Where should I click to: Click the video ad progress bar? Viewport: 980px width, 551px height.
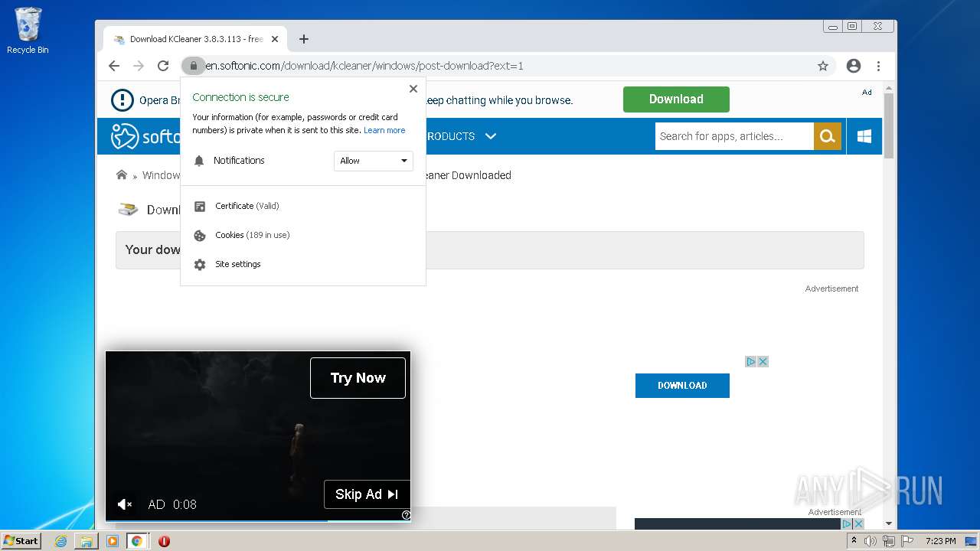pos(258,520)
